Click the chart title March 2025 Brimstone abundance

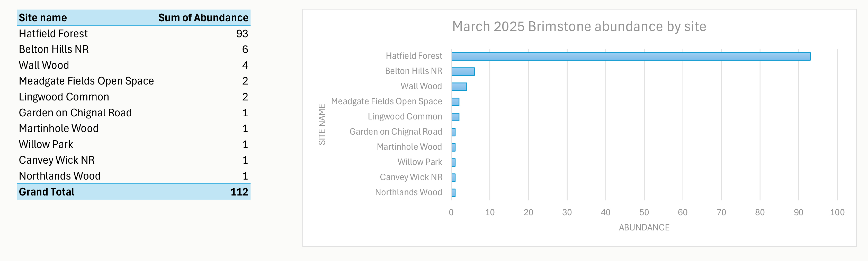(579, 26)
